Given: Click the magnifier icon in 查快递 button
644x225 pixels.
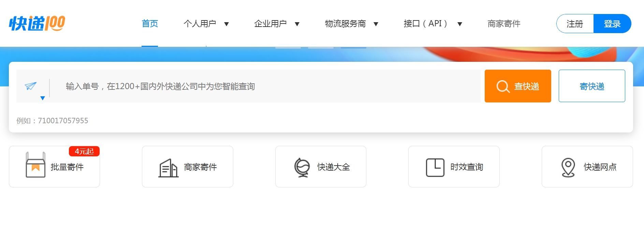Looking at the screenshot, I should (x=503, y=86).
